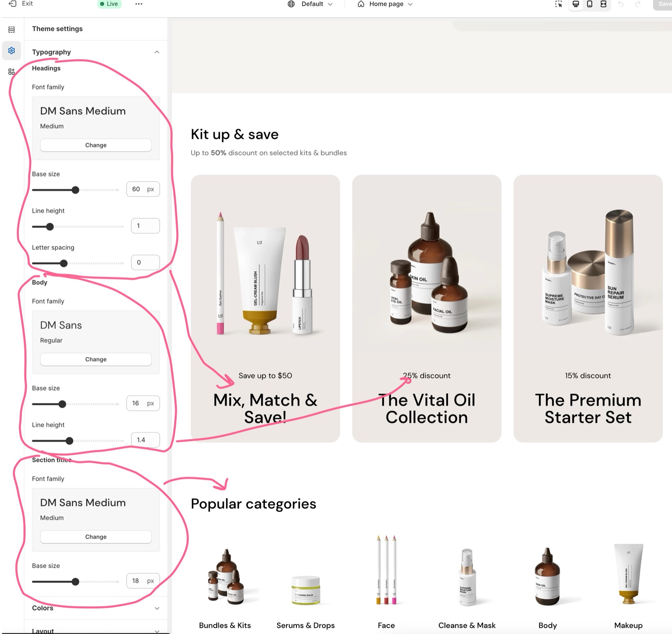This screenshot has width=672, height=634.
Task: Click the Headings letter spacing input field
Action: pyautogui.click(x=145, y=262)
